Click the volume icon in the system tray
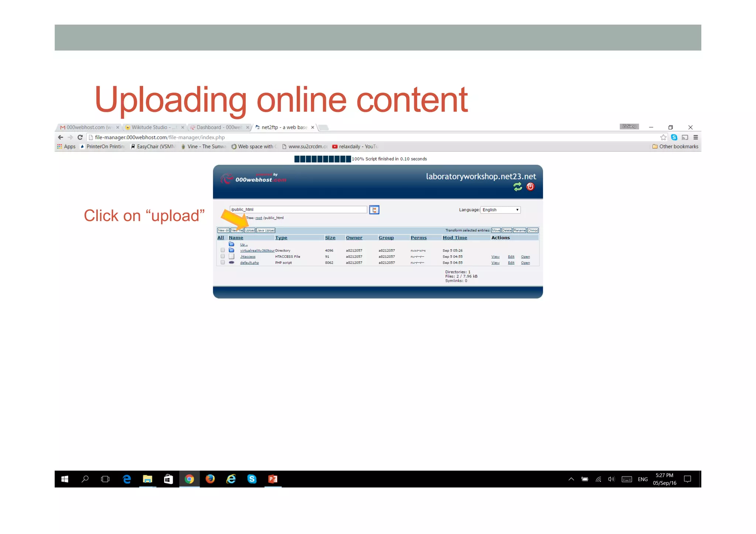The width and height of the screenshot is (756, 534). tap(611, 479)
